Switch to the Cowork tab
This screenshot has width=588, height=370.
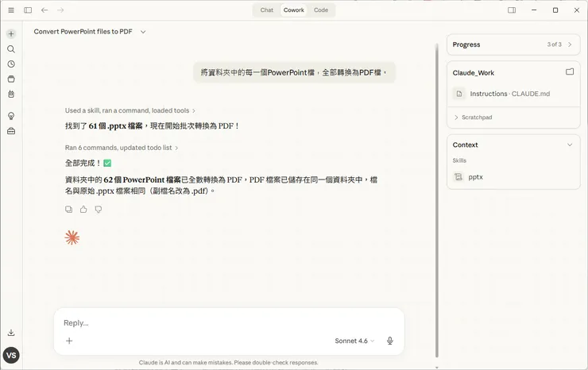click(x=294, y=10)
